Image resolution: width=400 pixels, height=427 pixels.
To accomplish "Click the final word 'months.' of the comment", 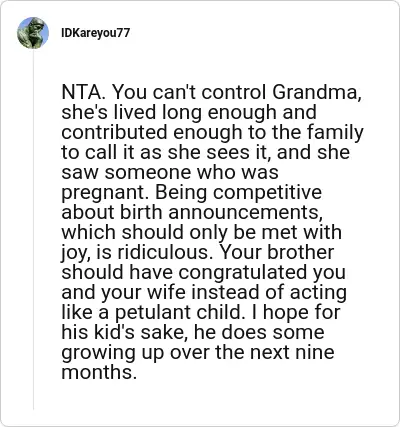I will coord(99,372).
